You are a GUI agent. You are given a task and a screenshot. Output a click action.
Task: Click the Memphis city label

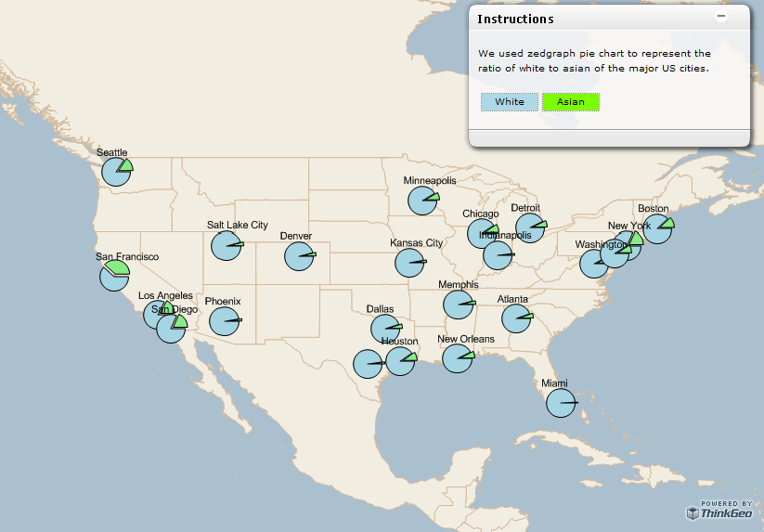coord(458,284)
